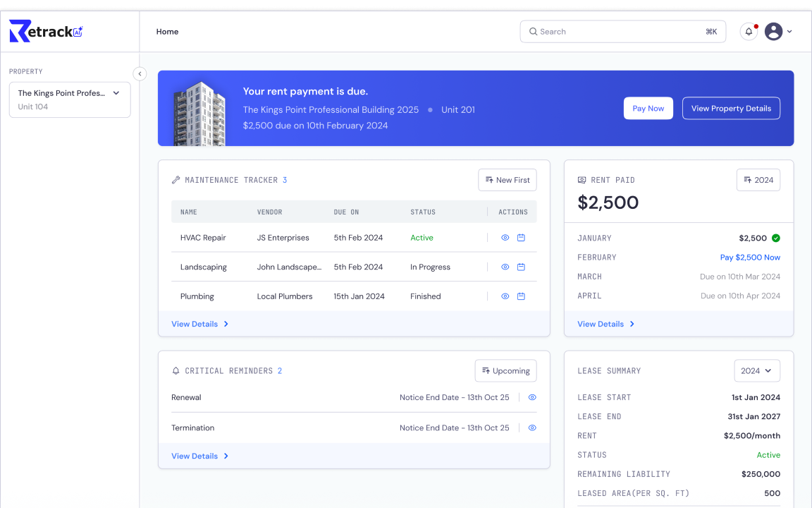Click into the Search input field
Image resolution: width=812 pixels, height=508 pixels.
click(620, 32)
